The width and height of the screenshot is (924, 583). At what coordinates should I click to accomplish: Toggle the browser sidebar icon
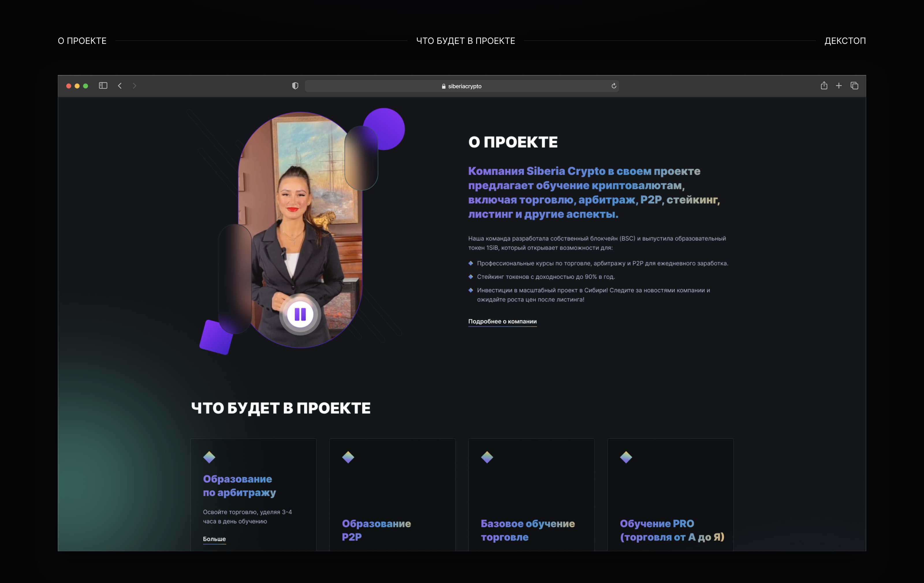(103, 85)
